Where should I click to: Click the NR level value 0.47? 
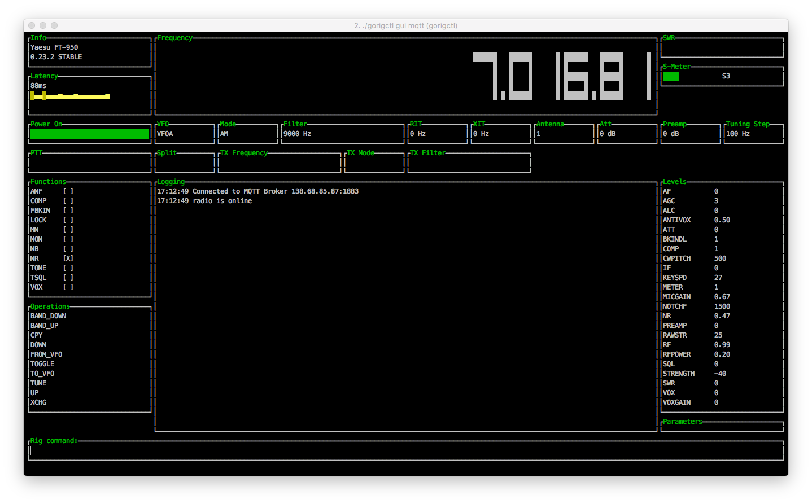[x=722, y=316]
